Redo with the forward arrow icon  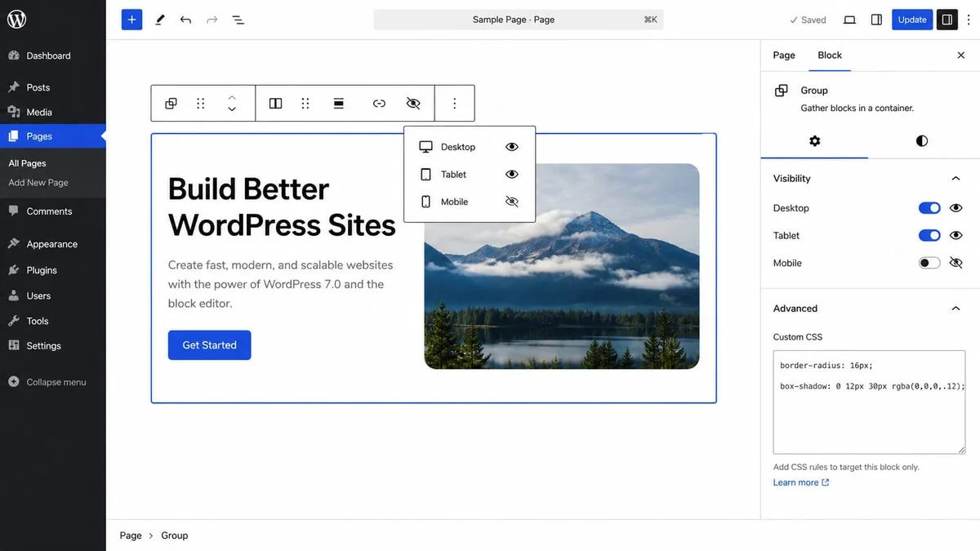pyautogui.click(x=212, y=20)
